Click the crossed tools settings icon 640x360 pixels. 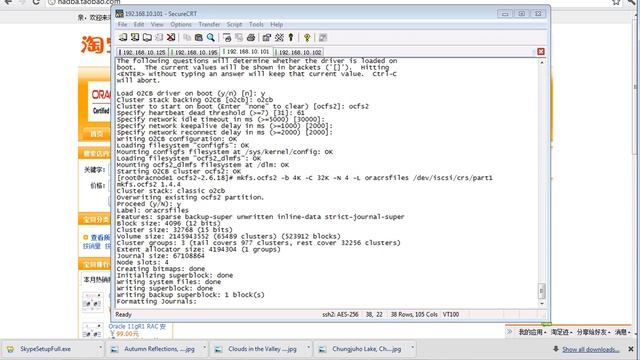coord(279,38)
